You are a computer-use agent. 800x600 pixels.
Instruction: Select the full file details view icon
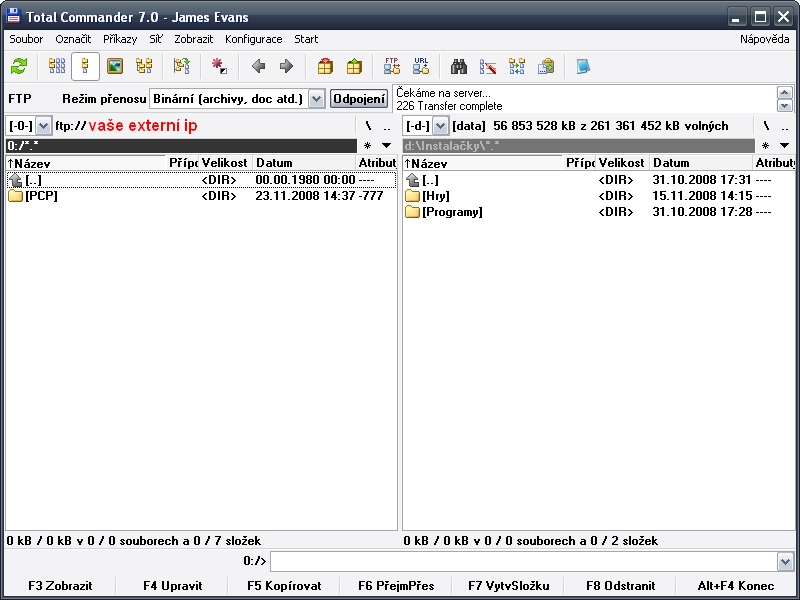point(85,66)
